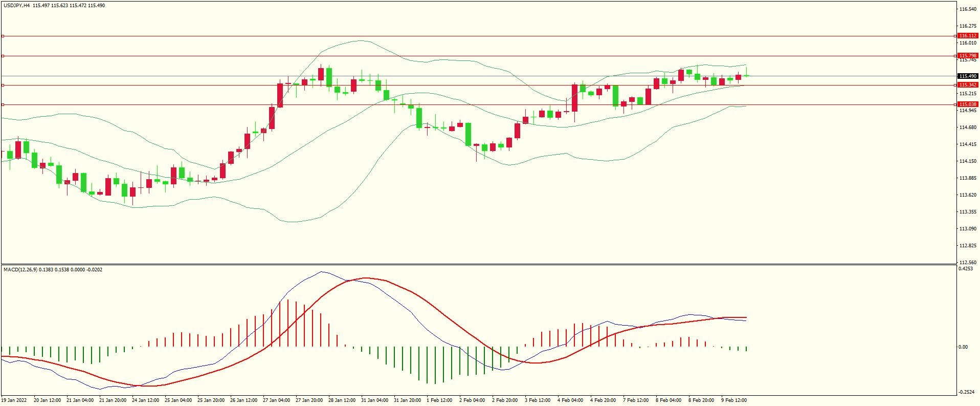This screenshot has width=980, height=406.
Task: Click the 19 Jan 2022 date label
Action: point(14,400)
